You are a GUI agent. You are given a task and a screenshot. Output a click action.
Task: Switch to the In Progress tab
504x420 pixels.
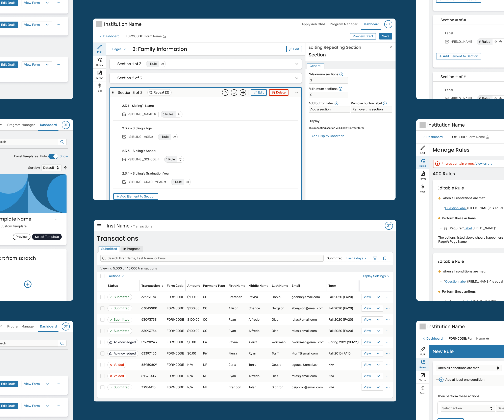click(131, 249)
